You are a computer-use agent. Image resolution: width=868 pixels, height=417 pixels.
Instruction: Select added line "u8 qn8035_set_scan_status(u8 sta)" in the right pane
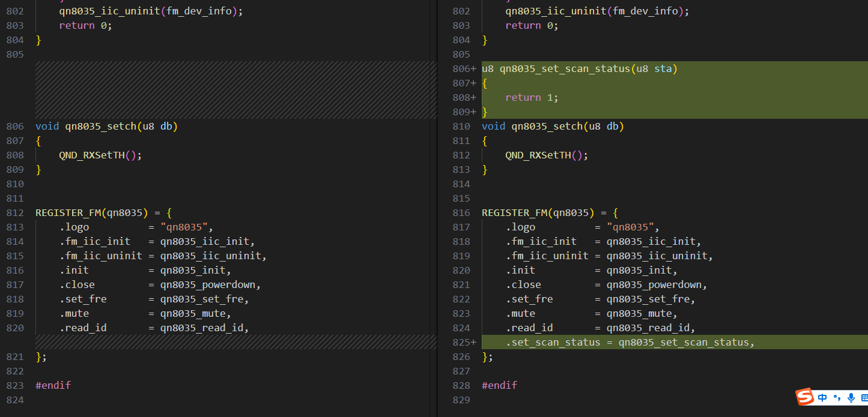point(580,69)
